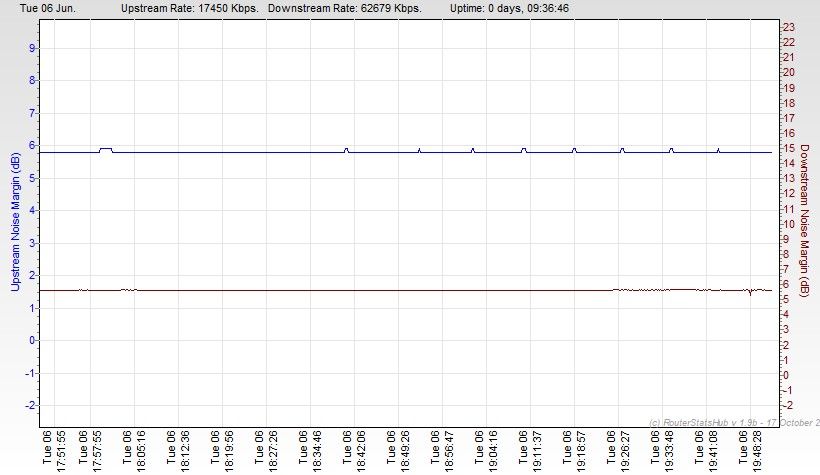The image size is (820, 475).
Task: Click the downstream axis value 17
Action: pyautogui.click(x=789, y=118)
